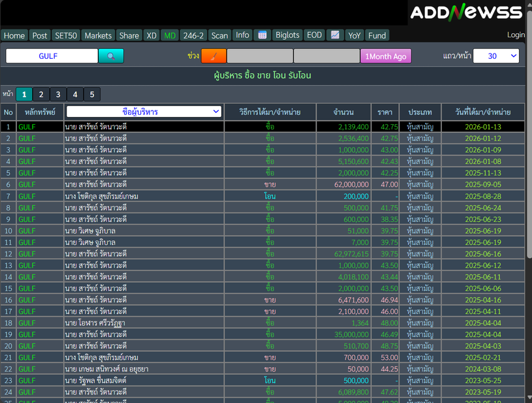Click the GULF symbol in row 1
532x403 pixels.
pyautogui.click(x=27, y=127)
